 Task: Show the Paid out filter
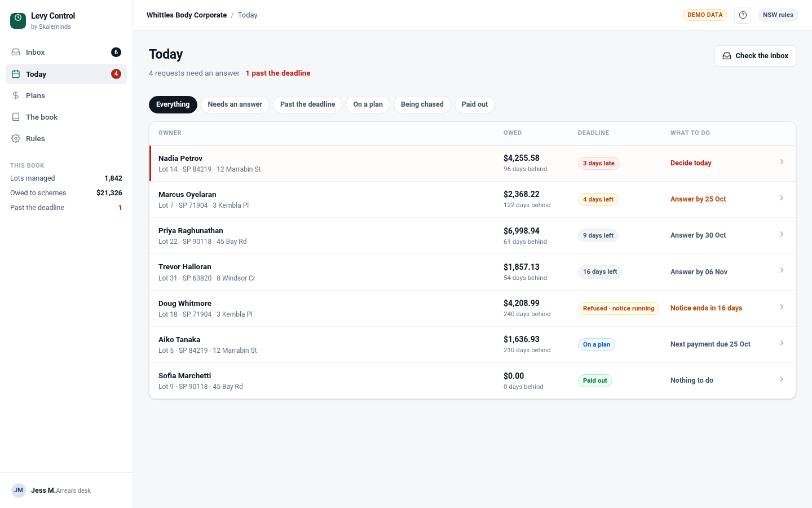(474, 104)
